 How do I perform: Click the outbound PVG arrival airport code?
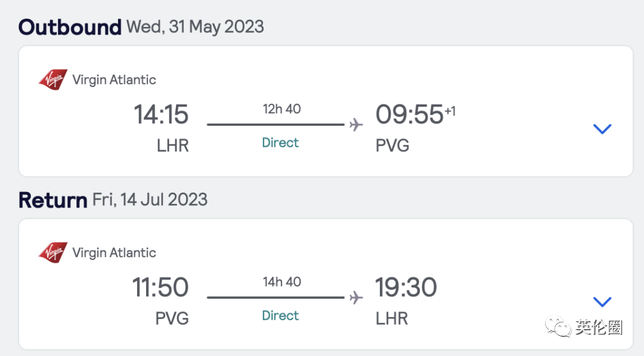tap(392, 146)
